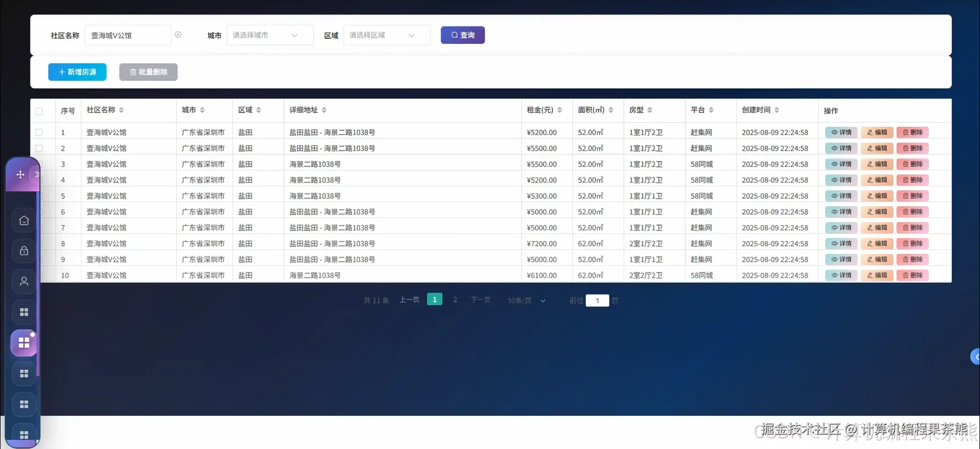Image resolution: width=980 pixels, height=449 pixels.
Task: Click the move handle on floating sidebar
Action: click(20, 175)
